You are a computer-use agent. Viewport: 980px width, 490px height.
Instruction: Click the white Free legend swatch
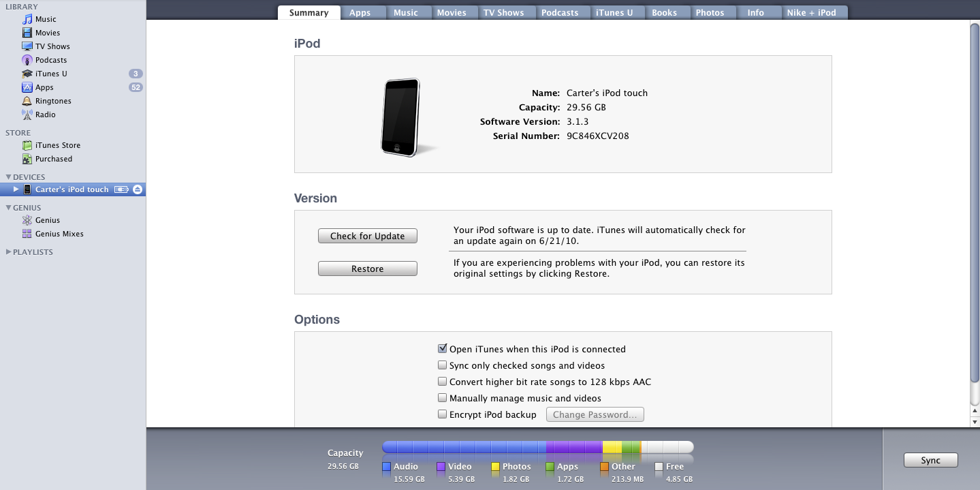659,467
